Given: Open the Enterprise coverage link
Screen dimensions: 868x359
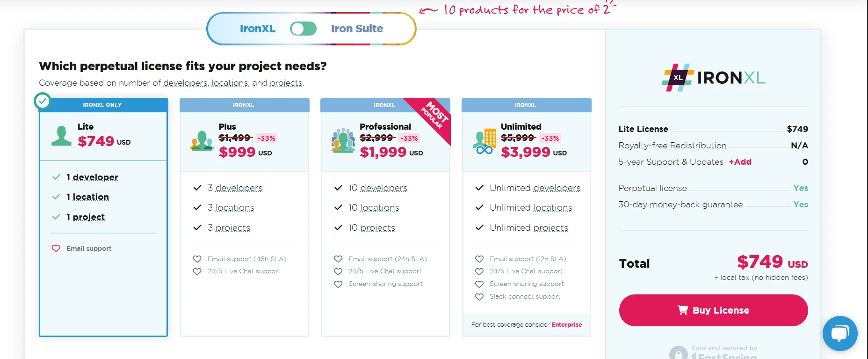Looking at the screenshot, I should [566, 325].
